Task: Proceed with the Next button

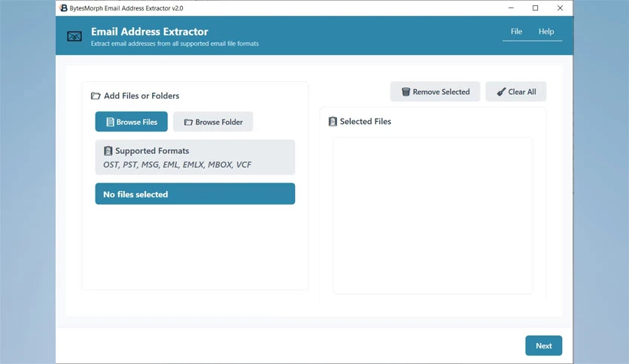Action: 543,345
